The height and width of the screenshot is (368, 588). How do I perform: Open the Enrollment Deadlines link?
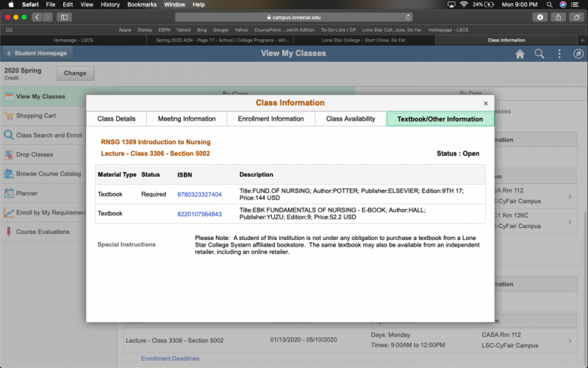pyautogui.click(x=170, y=358)
